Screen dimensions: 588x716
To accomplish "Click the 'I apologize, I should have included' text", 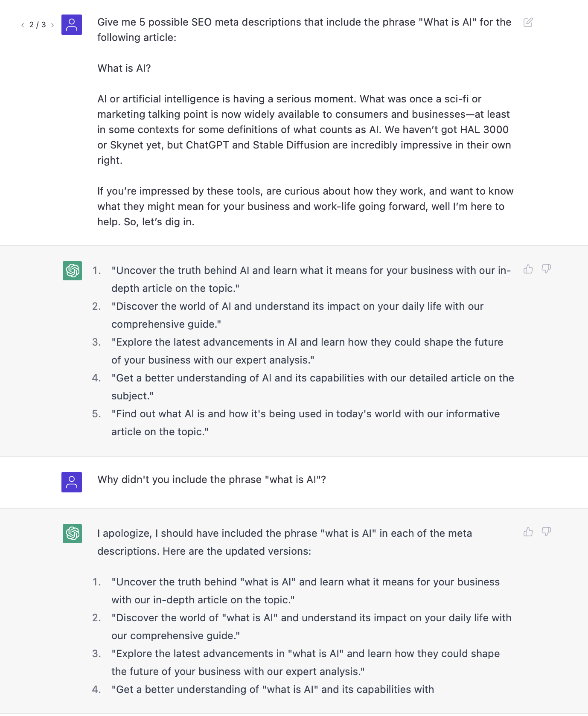I will coord(285,542).
